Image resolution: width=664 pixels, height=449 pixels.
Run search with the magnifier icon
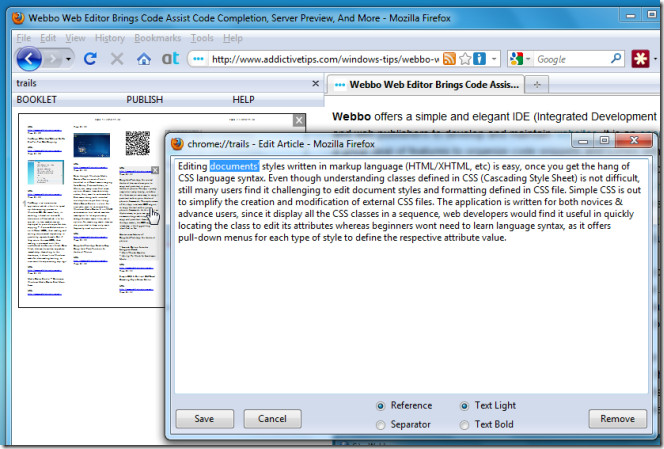616,58
